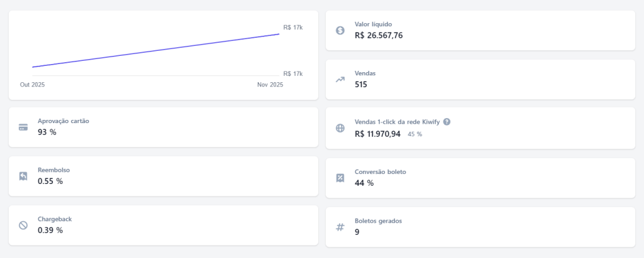This screenshot has height=258, width=644.
Task: Click the blocked circle icon beside Chargeback
Action: 23,225
